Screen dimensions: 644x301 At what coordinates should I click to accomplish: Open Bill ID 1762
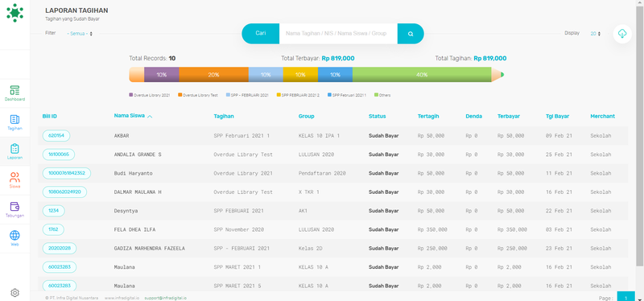(53, 229)
